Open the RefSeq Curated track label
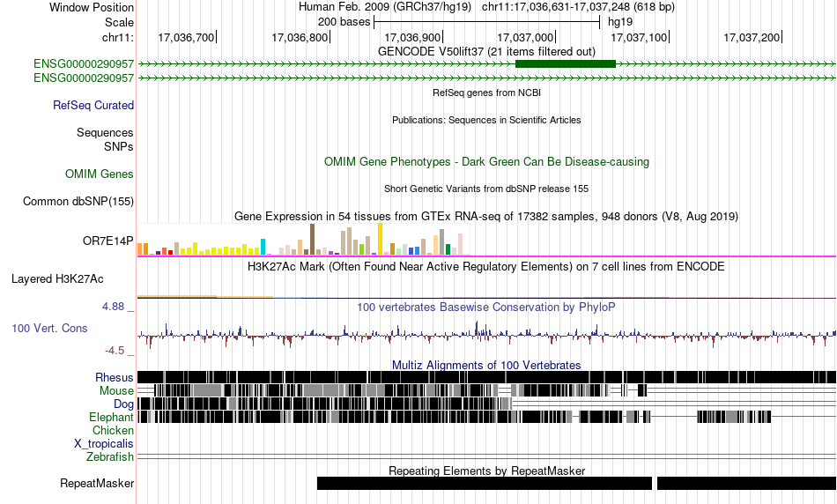Screen dimensions: 837x504 tap(93, 105)
